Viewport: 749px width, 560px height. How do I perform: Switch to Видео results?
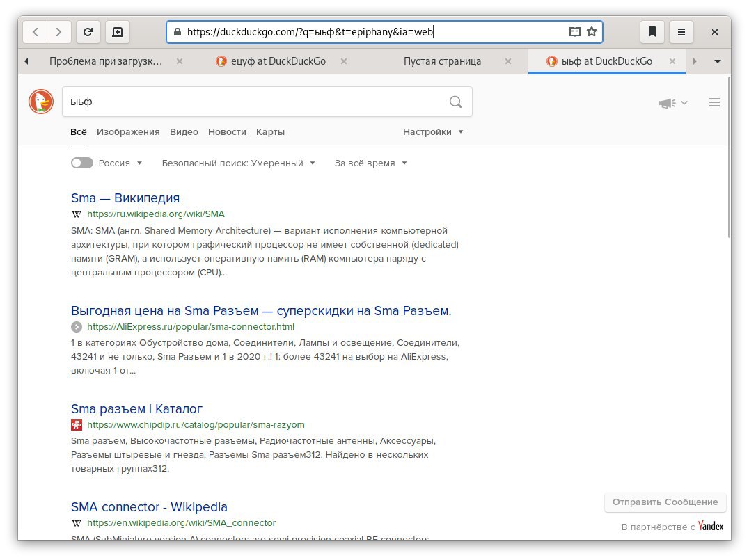click(x=184, y=131)
